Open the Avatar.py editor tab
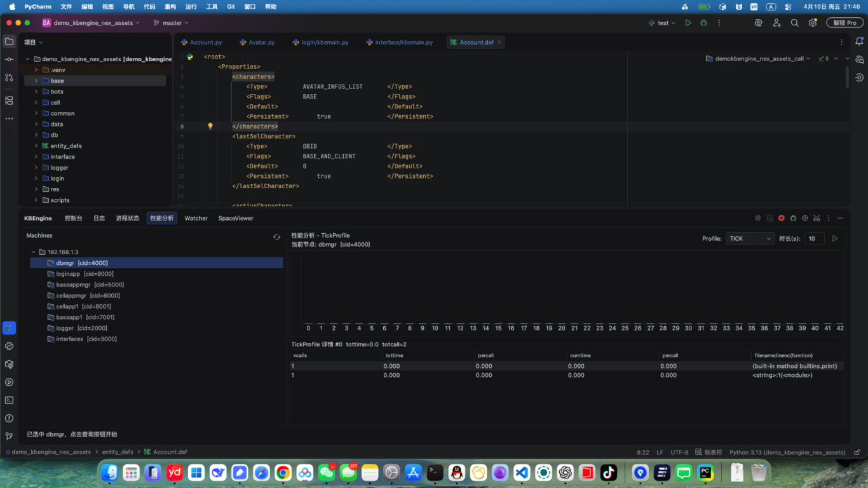Image resolution: width=868 pixels, height=488 pixels. click(261, 43)
